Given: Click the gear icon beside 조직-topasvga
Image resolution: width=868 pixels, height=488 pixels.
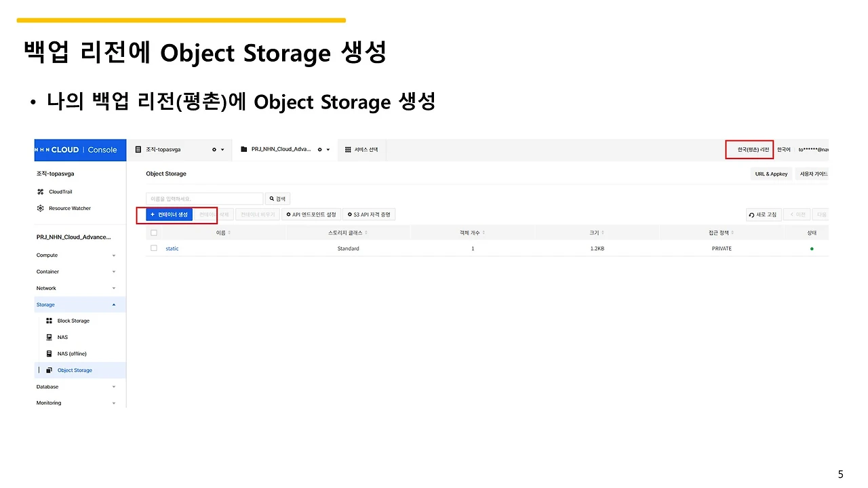Looking at the screenshot, I should [214, 150].
